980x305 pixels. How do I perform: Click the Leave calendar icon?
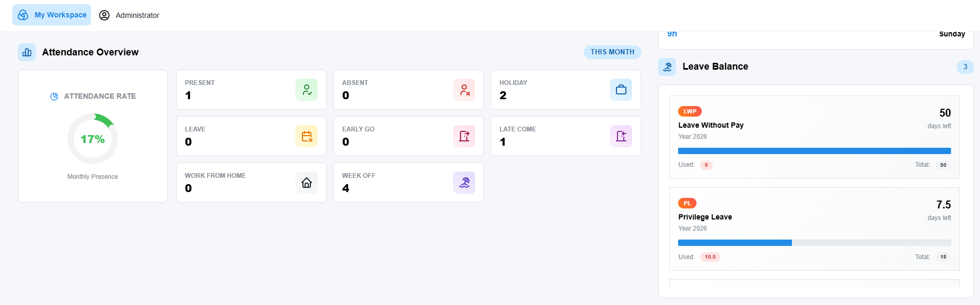point(307,136)
